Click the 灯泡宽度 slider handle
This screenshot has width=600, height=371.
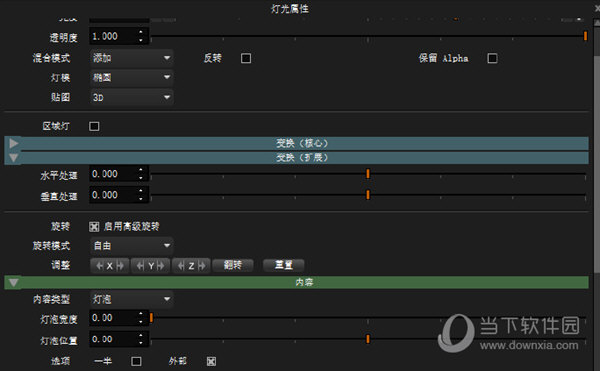pyautogui.click(x=152, y=317)
